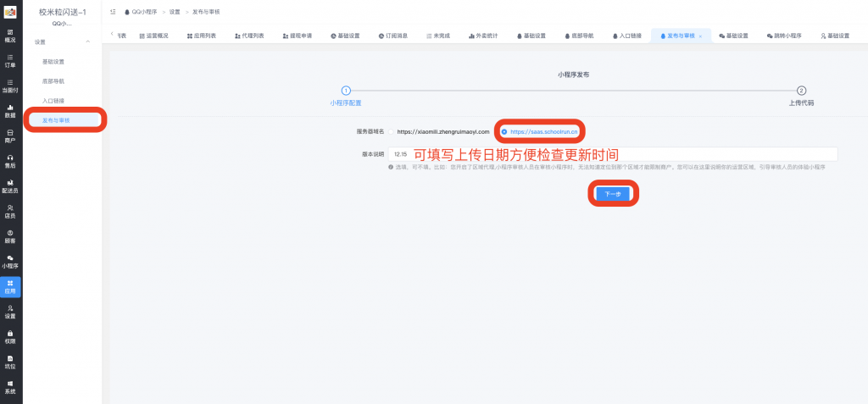
Task: Open 坑位 in the dark sidebar
Action: [x=10, y=362]
